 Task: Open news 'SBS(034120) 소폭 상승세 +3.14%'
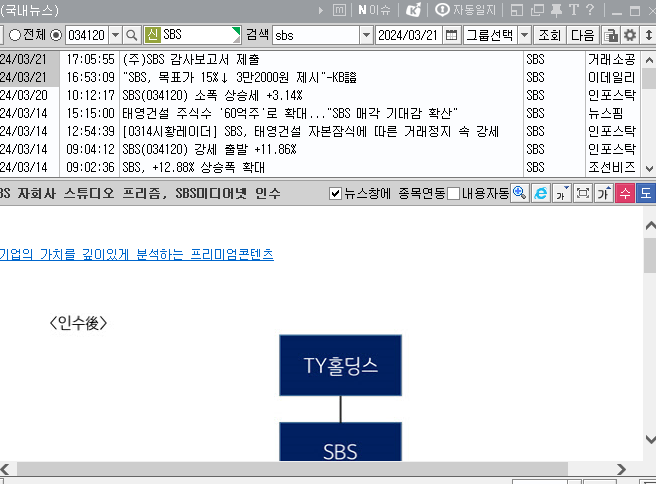click(x=213, y=95)
